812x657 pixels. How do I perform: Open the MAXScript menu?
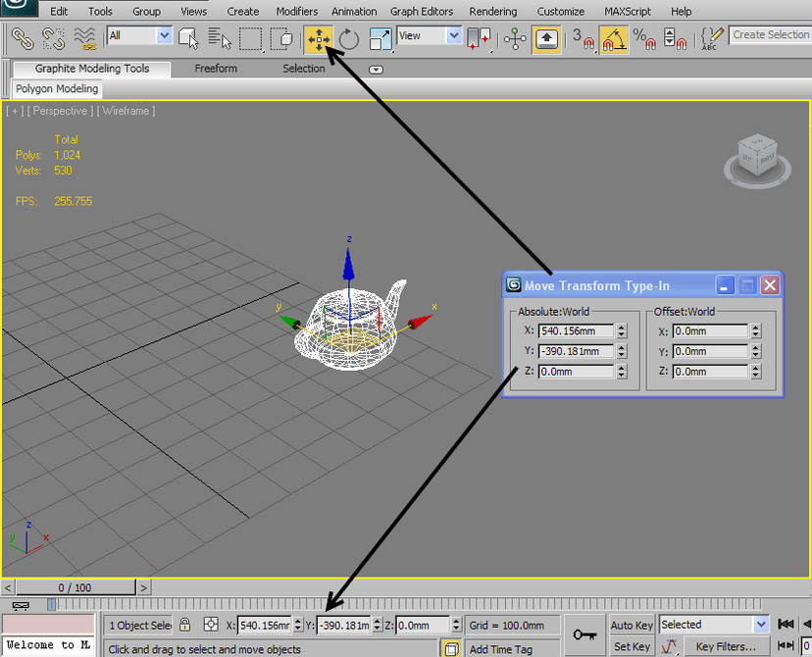pyautogui.click(x=627, y=11)
